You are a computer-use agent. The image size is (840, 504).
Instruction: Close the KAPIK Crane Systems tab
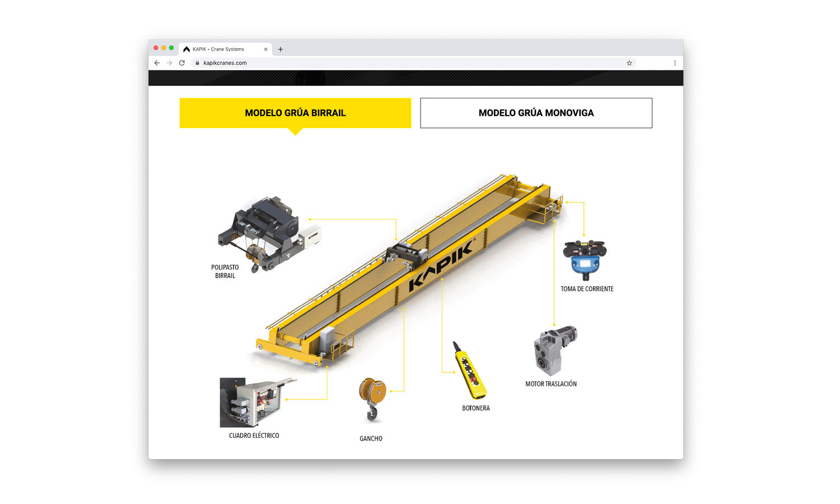click(265, 49)
